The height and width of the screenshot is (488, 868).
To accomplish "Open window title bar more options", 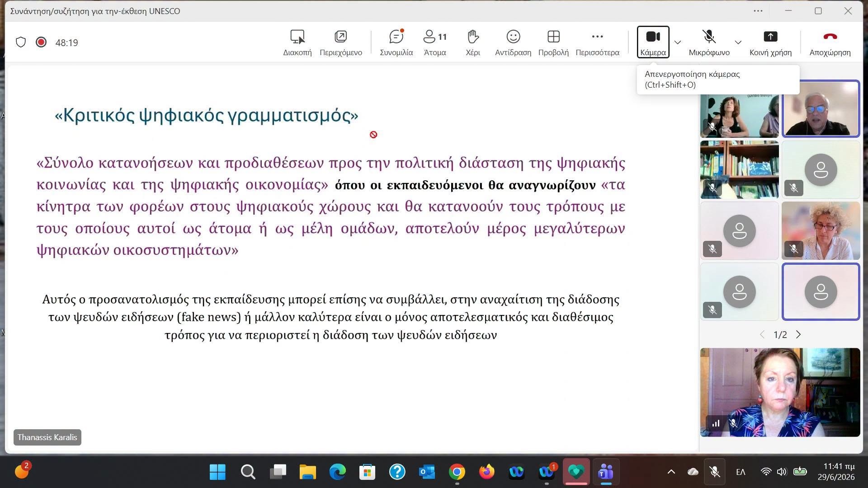I will pos(758,11).
